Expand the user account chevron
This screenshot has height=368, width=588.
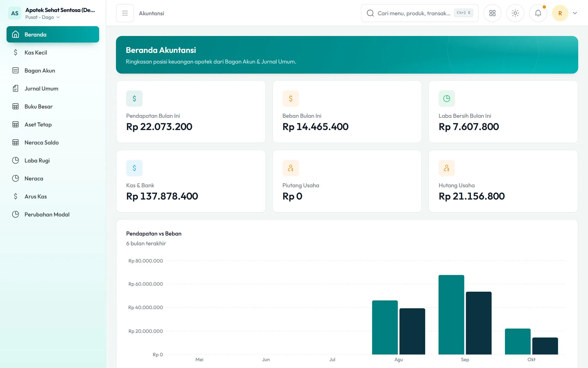575,13
